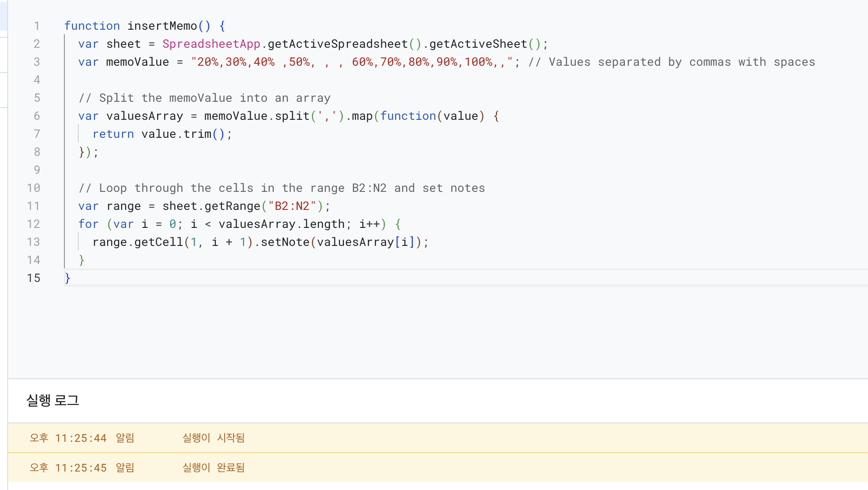The height and width of the screenshot is (490, 868).
Task: Click the 11:25:44 log timestamp
Action: point(81,438)
